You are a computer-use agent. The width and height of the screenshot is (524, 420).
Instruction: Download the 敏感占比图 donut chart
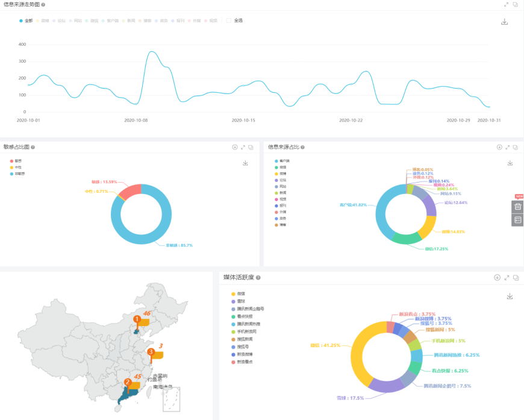(245, 163)
